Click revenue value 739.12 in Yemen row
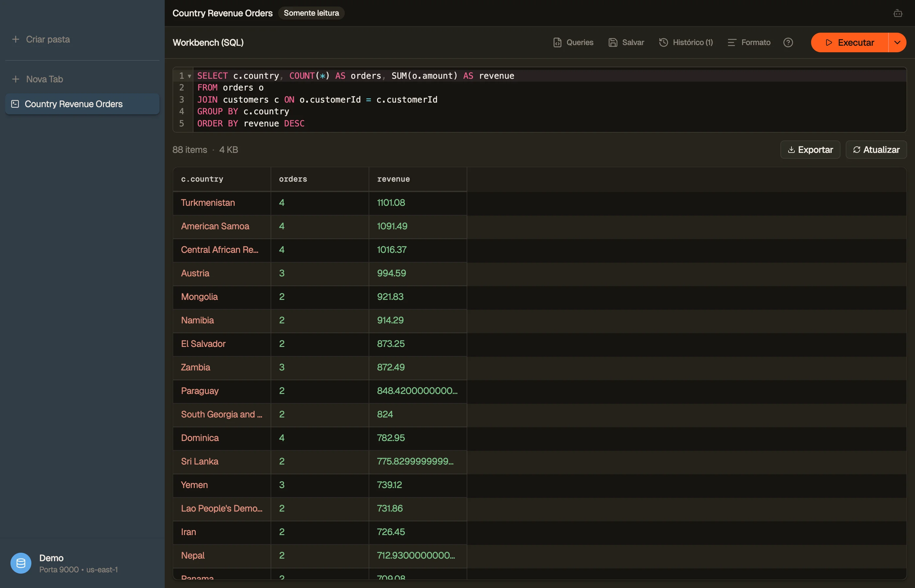 pos(390,485)
